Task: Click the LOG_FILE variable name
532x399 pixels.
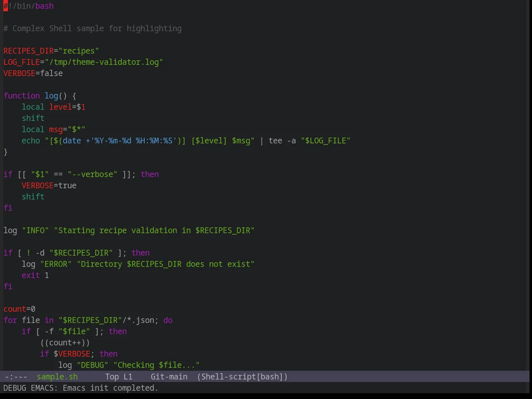Action: [x=22, y=62]
